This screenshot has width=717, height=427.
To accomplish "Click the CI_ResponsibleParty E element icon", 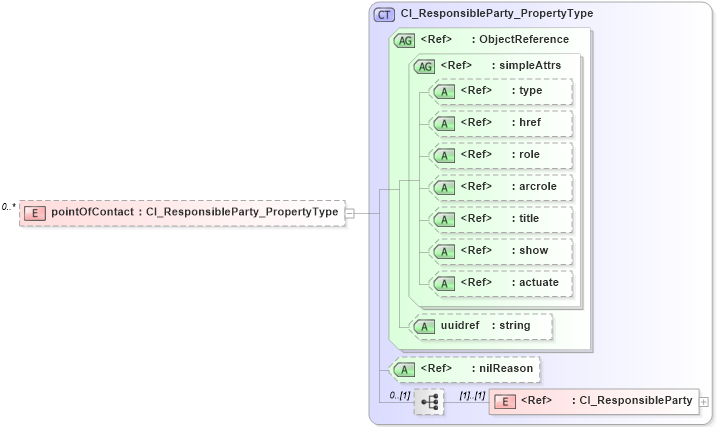I will coord(505,402).
